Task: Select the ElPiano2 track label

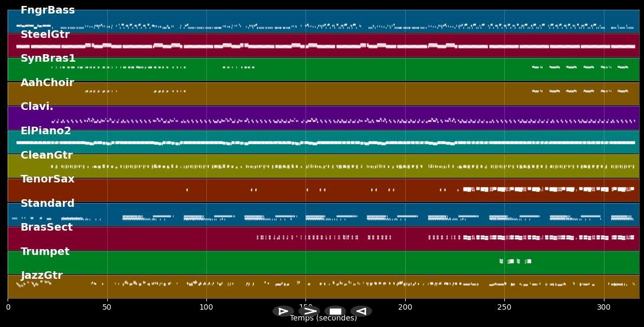Action: coord(46,131)
